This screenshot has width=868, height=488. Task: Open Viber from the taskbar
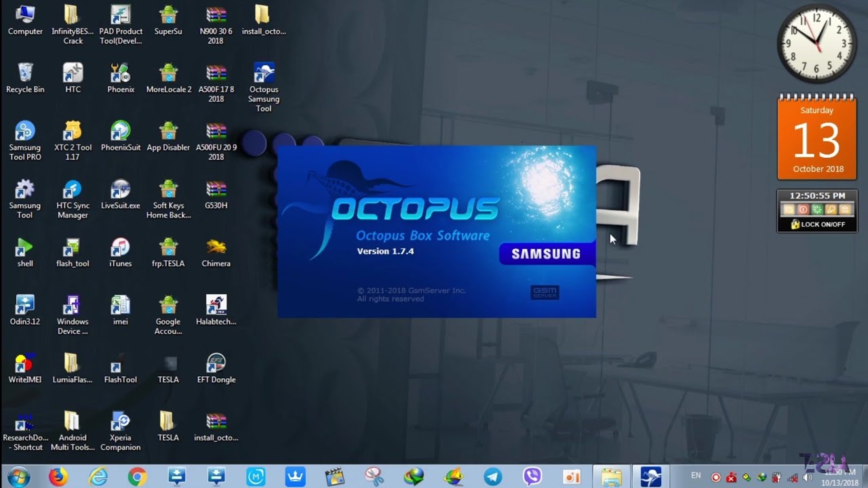tap(532, 476)
